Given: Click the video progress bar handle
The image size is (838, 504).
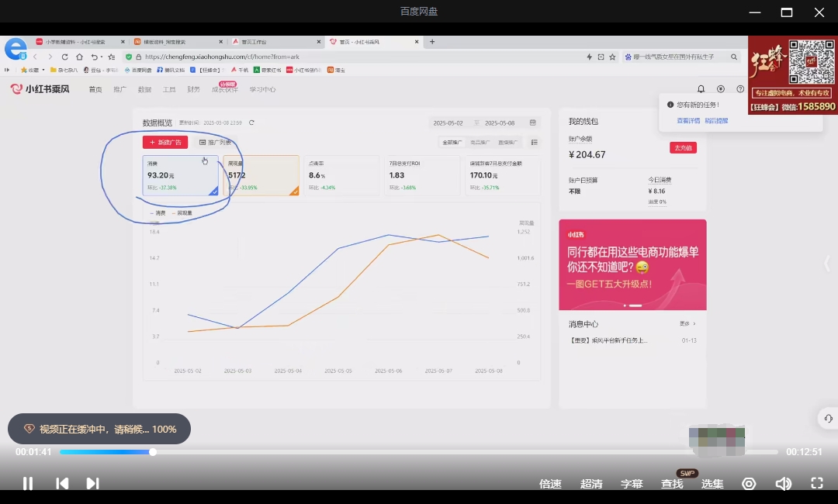Looking at the screenshot, I should (x=153, y=452).
